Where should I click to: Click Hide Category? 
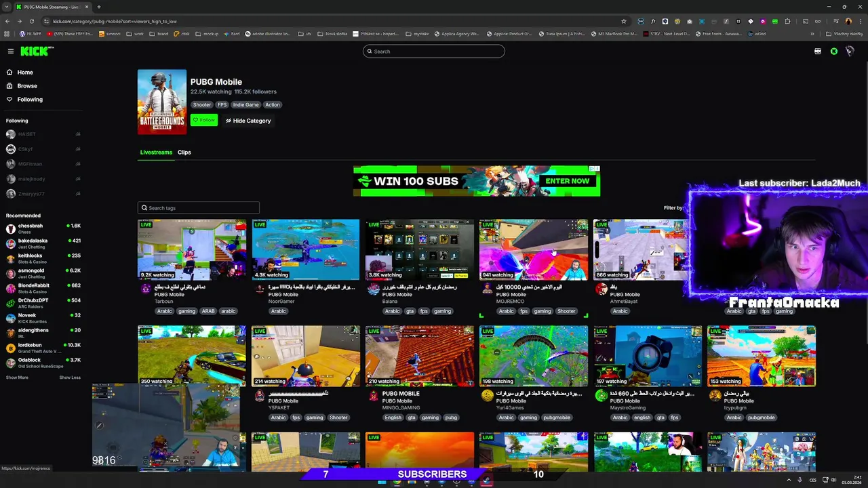(248, 121)
